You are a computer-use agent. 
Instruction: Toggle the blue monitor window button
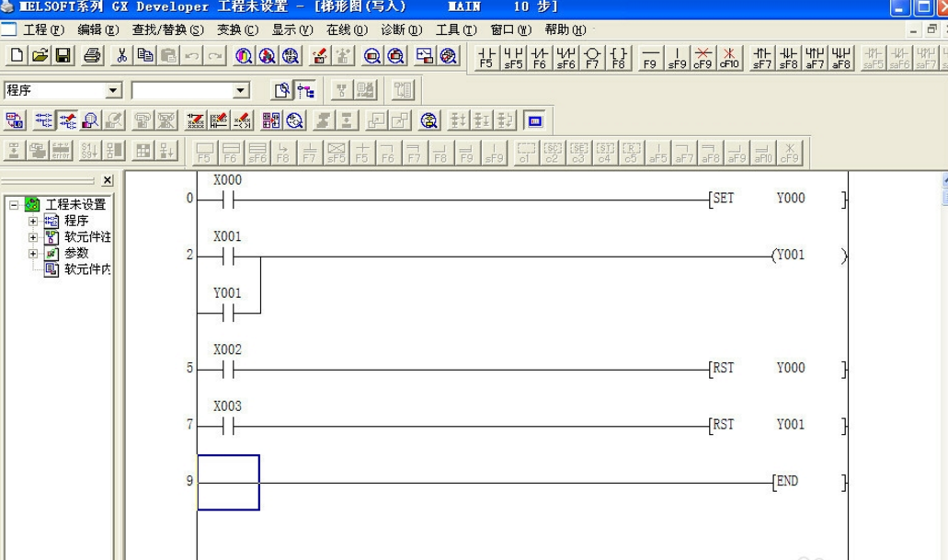coord(535,120)
